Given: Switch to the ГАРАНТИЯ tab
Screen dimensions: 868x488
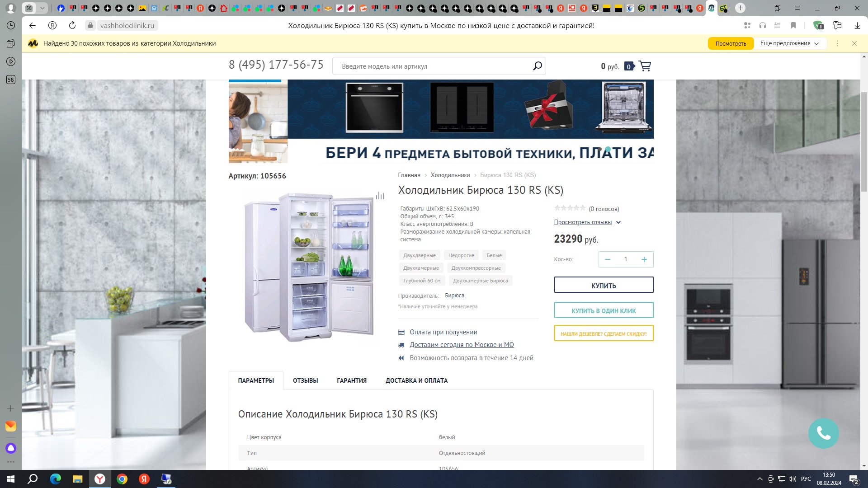Looking at the screenshot, I should tap(352, 380).
